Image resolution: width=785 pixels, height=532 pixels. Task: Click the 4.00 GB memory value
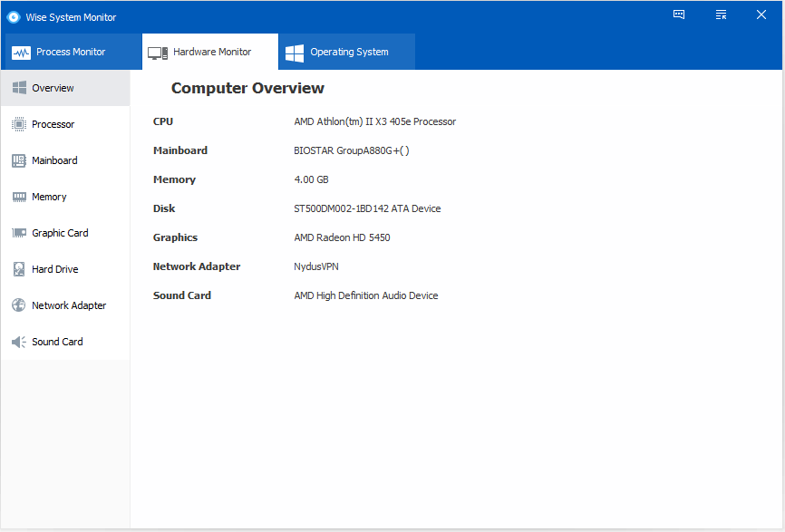312,179
